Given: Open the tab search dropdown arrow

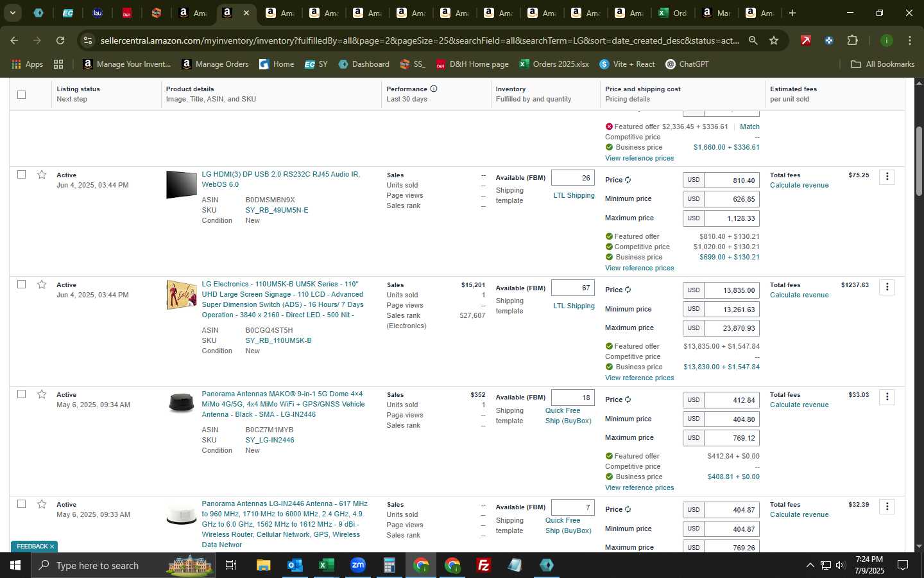Looking at the screenshot, I should pyautogui.click(x=12, y=13).
